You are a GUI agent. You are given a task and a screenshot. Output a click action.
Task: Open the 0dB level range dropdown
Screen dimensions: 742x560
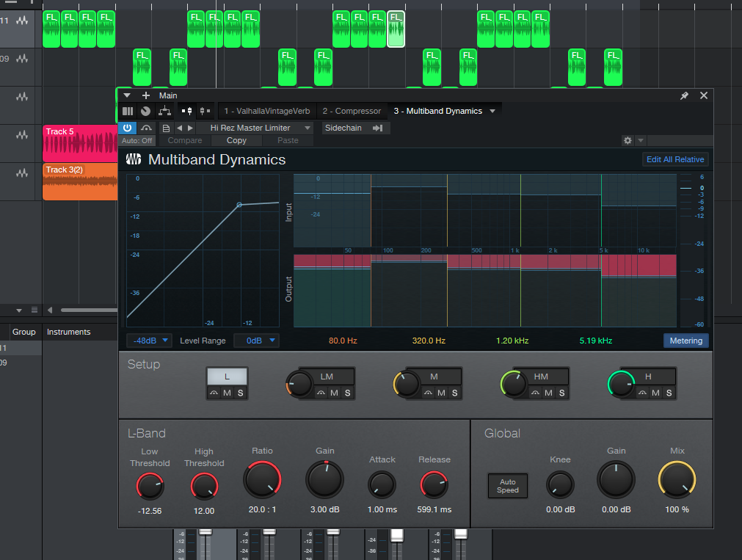tap(256, 341)
